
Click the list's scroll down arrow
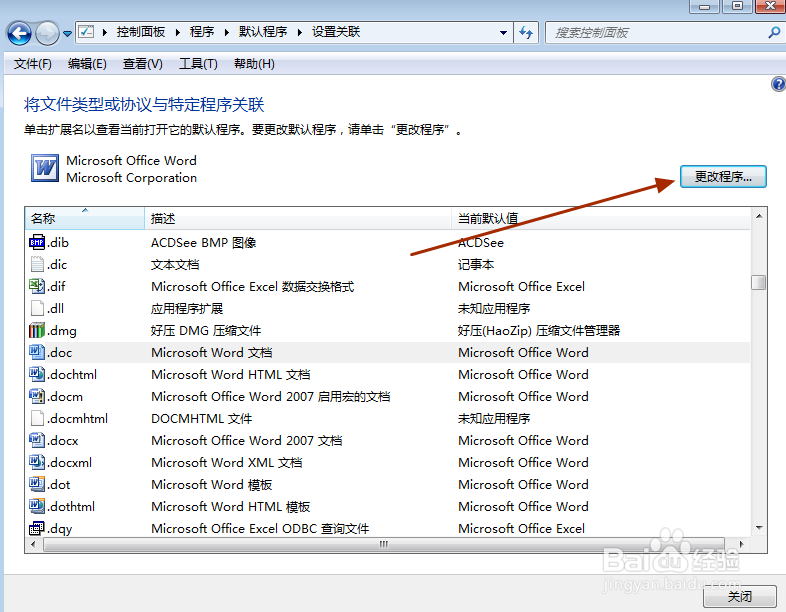pos(759,528)
